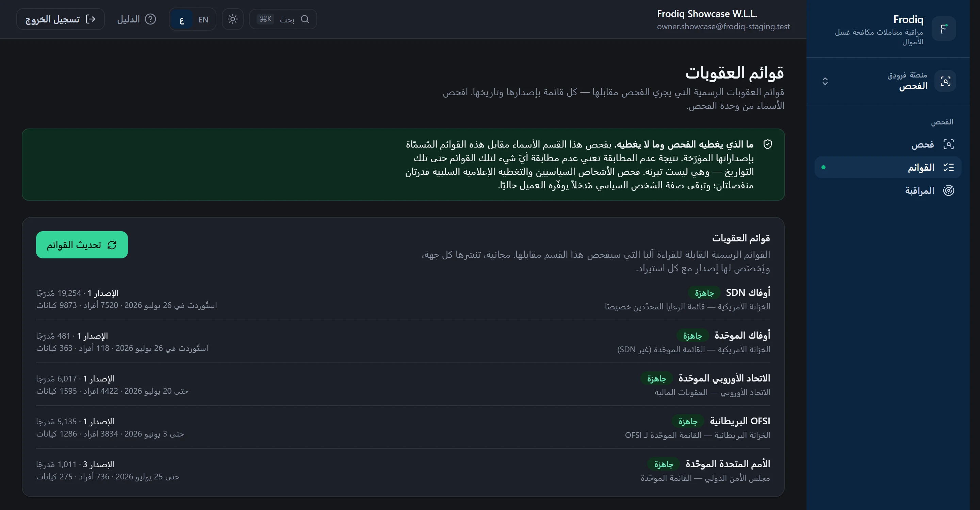Screen dimensions: 980x510
Task: Click the refresh arrows icon in تحديث القوائم
Action: point(112,245)
